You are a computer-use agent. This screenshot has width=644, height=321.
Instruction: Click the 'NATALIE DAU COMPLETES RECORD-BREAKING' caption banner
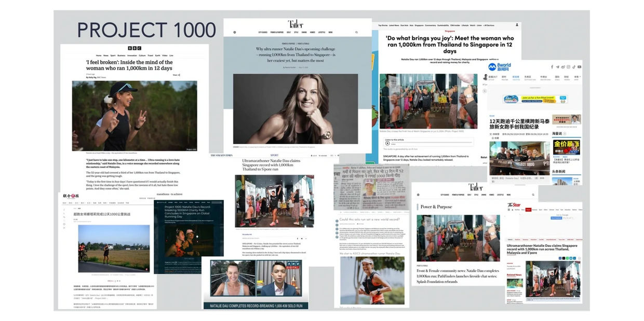pos(256,305)
